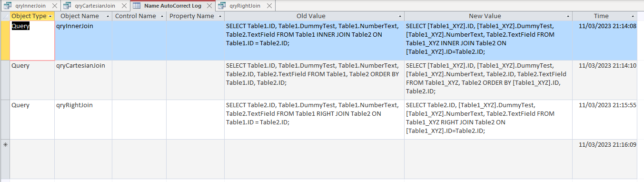
Task: Click the Query cell in the qryRightJoin row
Action: [32, 120]
